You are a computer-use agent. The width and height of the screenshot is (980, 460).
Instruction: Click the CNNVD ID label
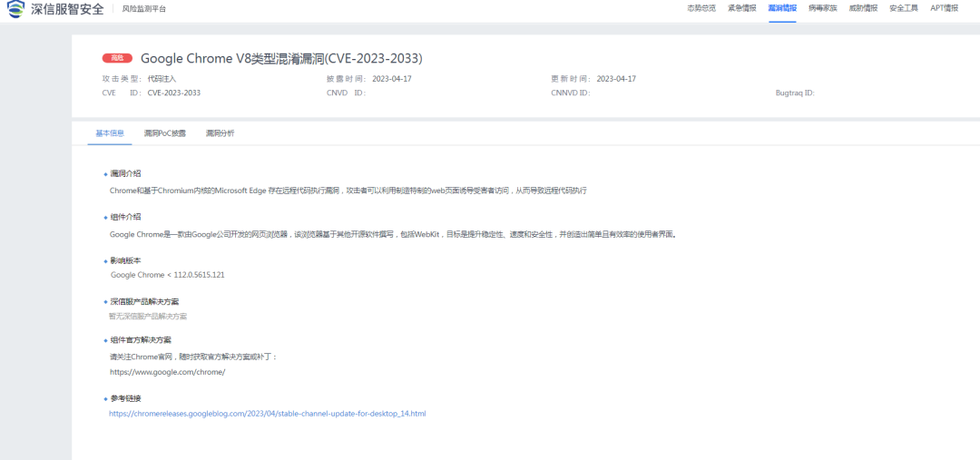coord(570,93)
